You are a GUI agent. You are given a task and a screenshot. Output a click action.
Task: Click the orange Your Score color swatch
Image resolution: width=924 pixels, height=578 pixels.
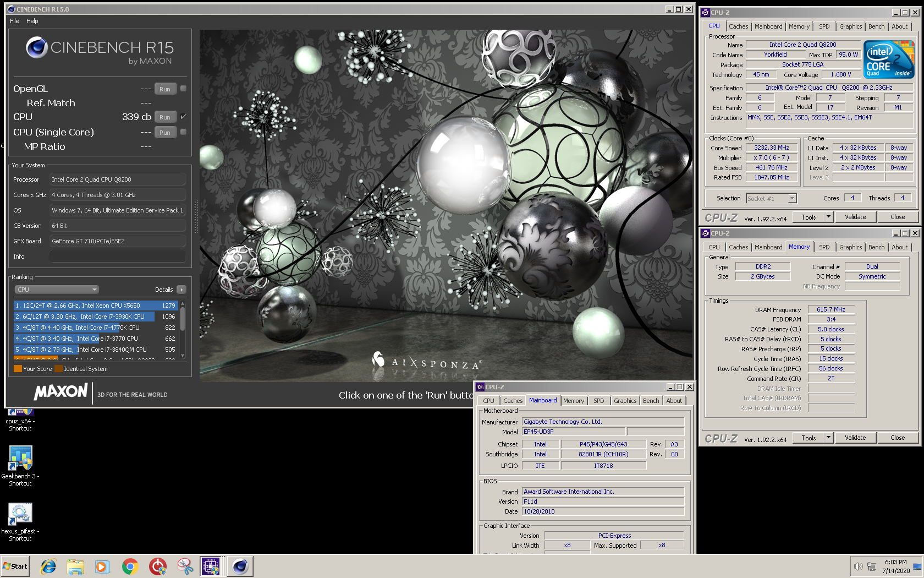[18, 369]
